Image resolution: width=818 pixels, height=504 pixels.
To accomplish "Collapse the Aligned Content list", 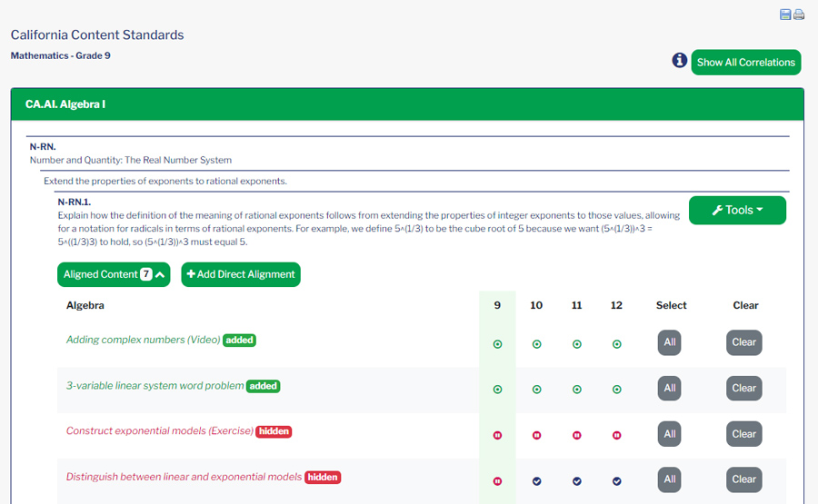I will [114, 274].
